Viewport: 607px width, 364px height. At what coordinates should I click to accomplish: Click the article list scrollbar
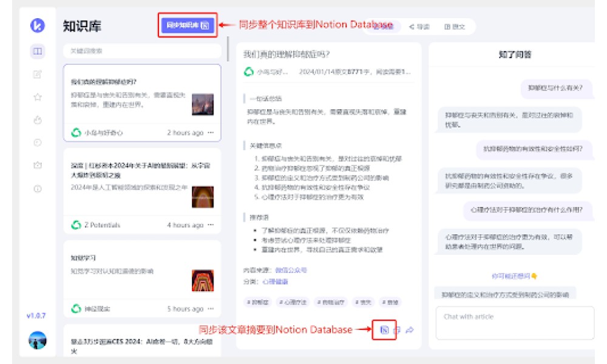[228, 49]
